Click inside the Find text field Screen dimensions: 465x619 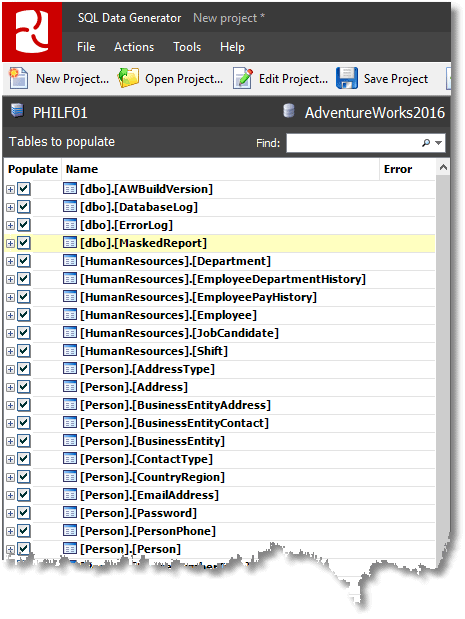tap(353, 143)
